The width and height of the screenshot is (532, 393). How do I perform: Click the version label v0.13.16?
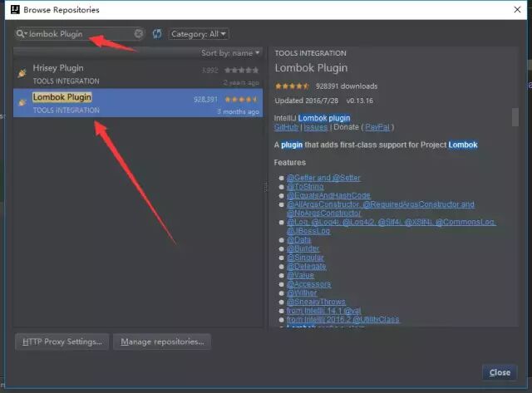[360, 101]
